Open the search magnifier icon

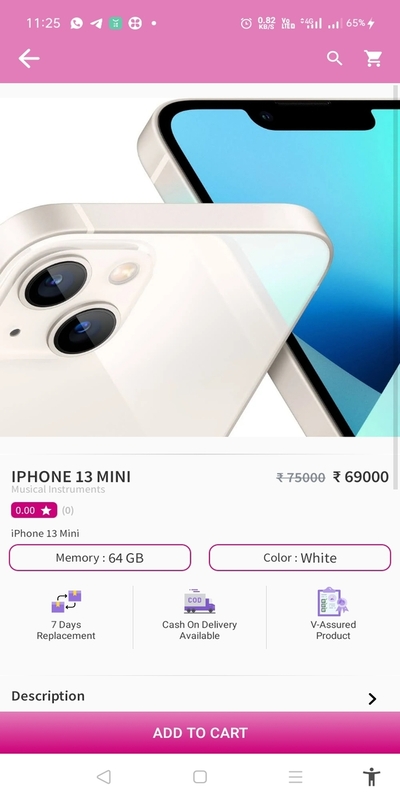tap(335, 59)
